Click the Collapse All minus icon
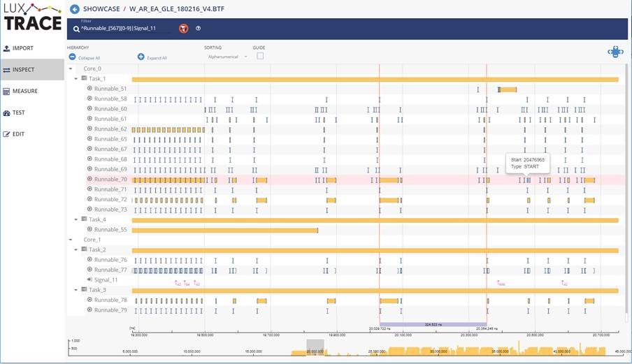 pos(72,57)
